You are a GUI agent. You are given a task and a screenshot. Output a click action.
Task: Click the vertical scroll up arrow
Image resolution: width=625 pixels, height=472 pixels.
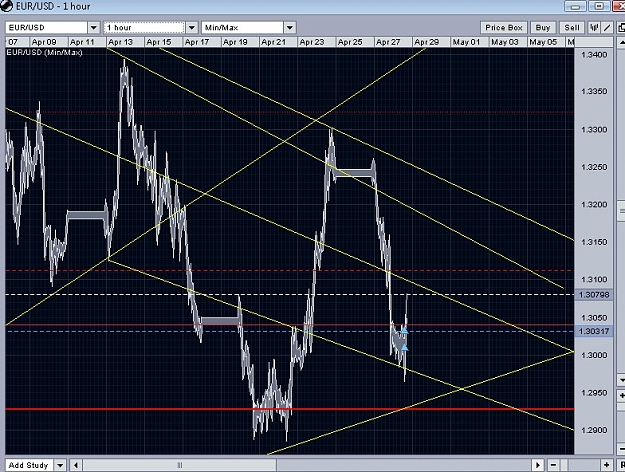621,42
